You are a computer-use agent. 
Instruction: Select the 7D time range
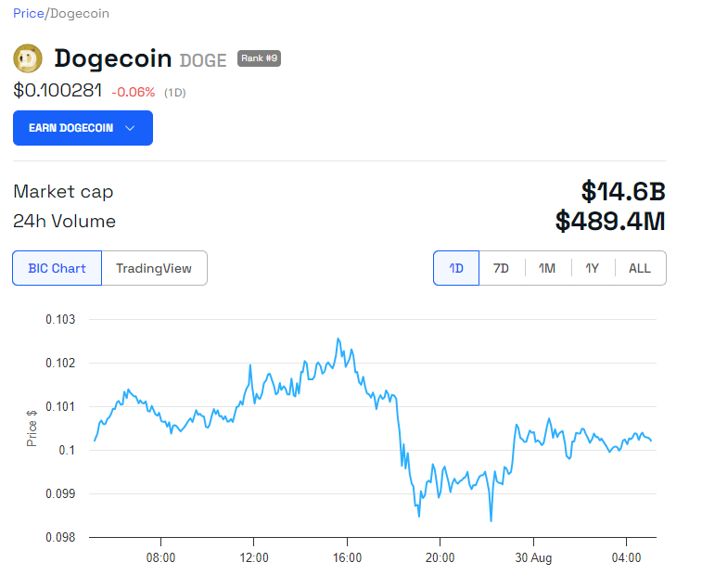[501, 268]
